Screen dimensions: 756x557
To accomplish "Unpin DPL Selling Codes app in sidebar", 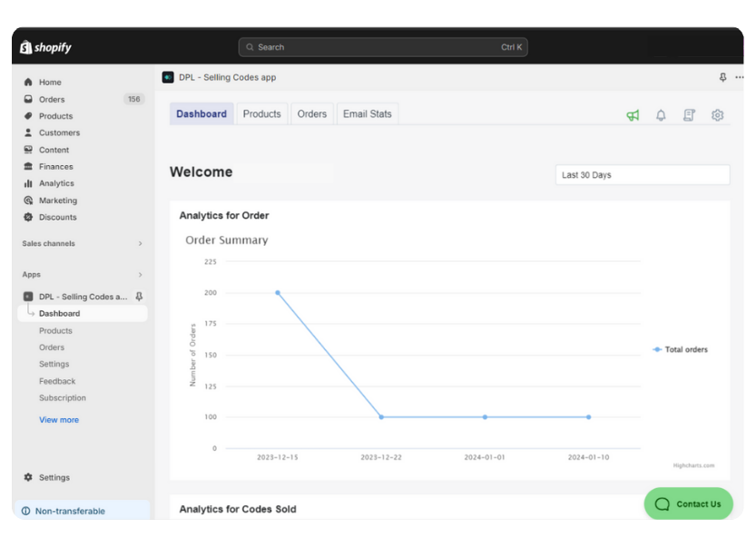I will coord(139,297).
